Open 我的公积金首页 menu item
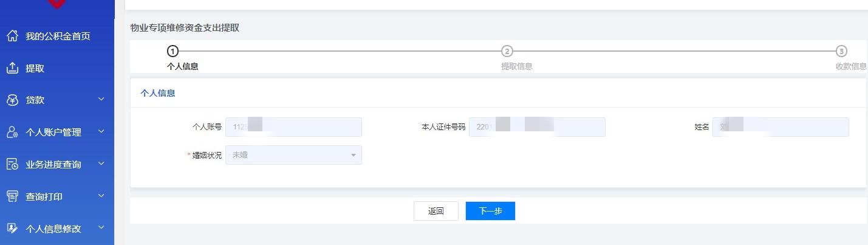The height and width of the screenshot is (245, 868). click(58, 36)
